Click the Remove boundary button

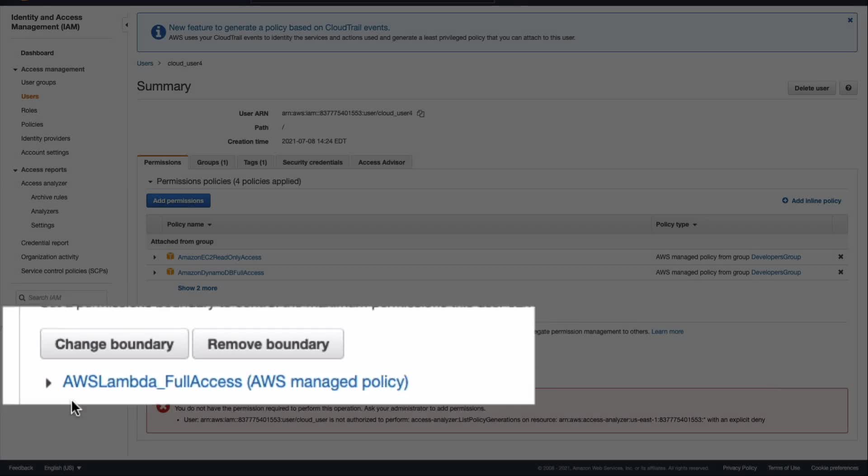pyautogui.click(x=268, y=344)
